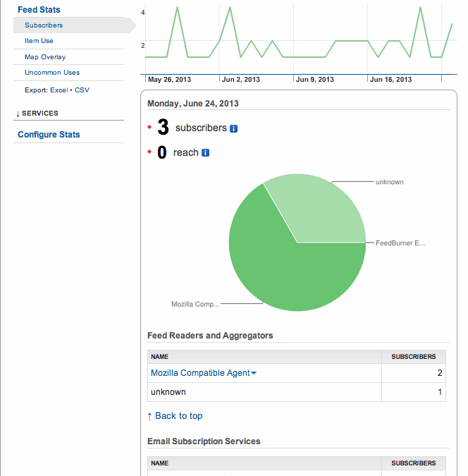Open Uncommon Uses stats
The image size is (468, 476).
pyautogui.click(x=52, y=73)
